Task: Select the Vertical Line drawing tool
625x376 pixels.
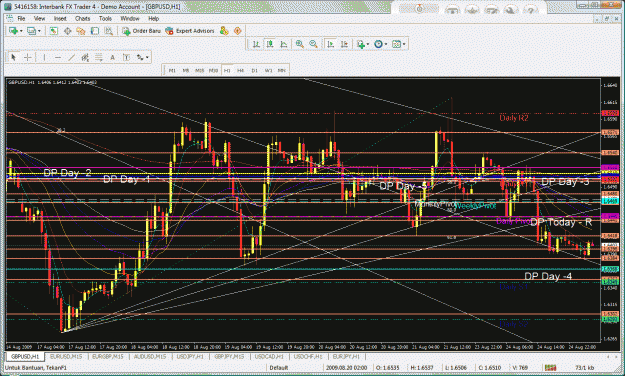Action: [x=44, y=57]
